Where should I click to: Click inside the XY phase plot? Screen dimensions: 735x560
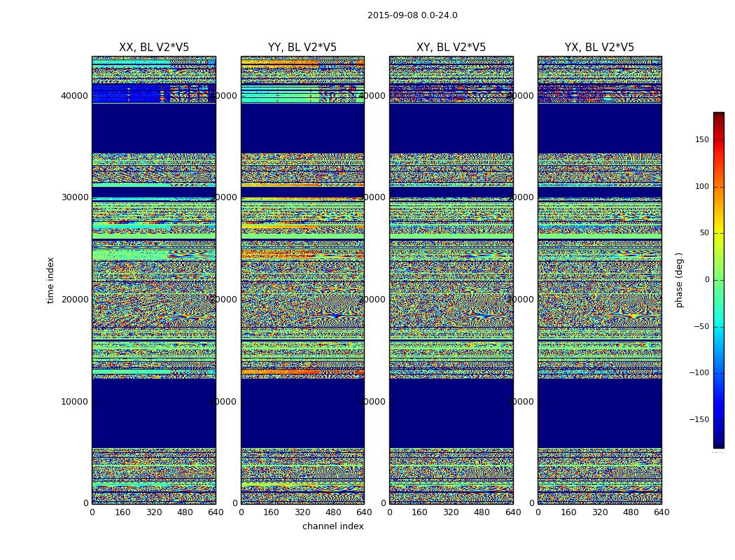click(451, 280)
